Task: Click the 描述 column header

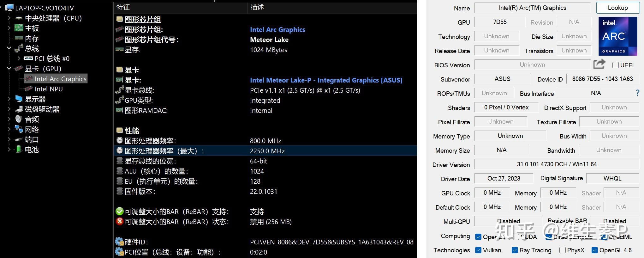Action: point(332,7)
